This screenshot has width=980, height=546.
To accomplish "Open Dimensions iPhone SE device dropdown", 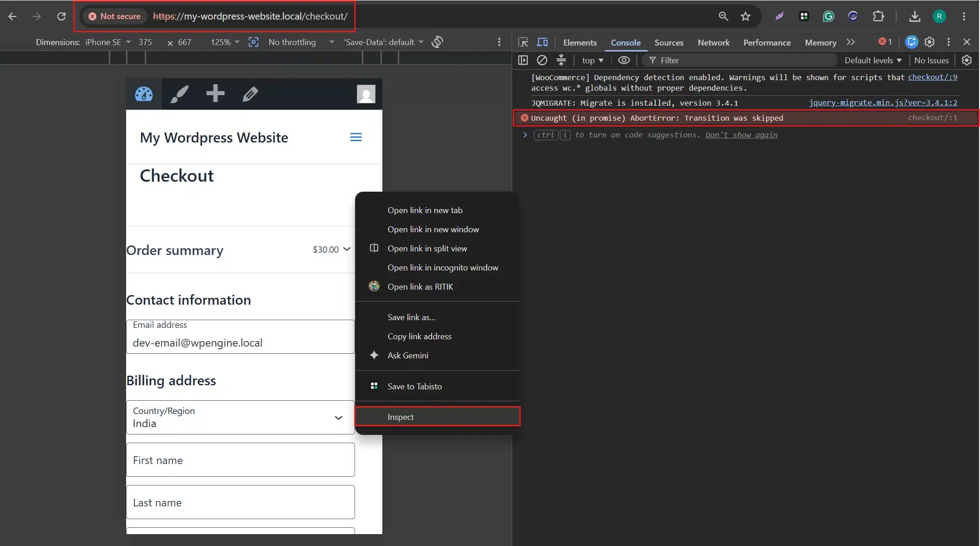I will tap(108, 42).
